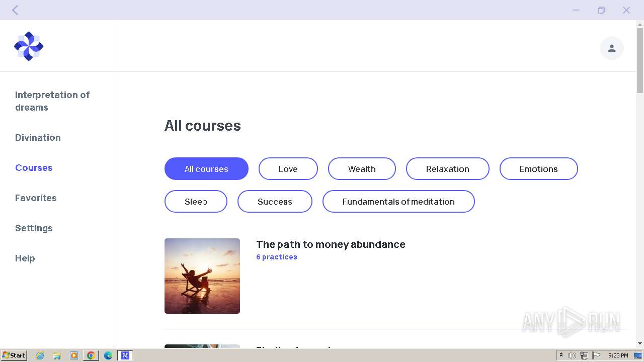The image size is (644, 362).
Task: Go back with the arrow icon
Action: click(x=15, y=10)
